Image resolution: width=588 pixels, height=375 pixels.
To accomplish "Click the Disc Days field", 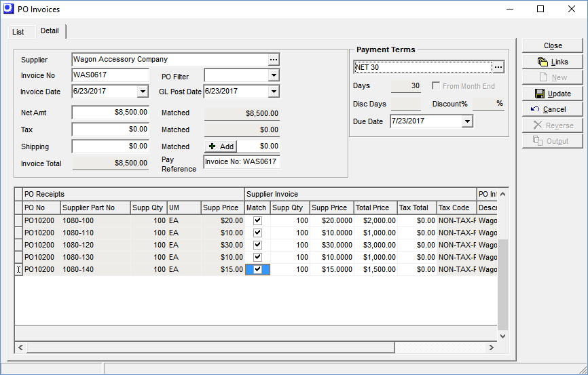I will click(x=406, y=104).
